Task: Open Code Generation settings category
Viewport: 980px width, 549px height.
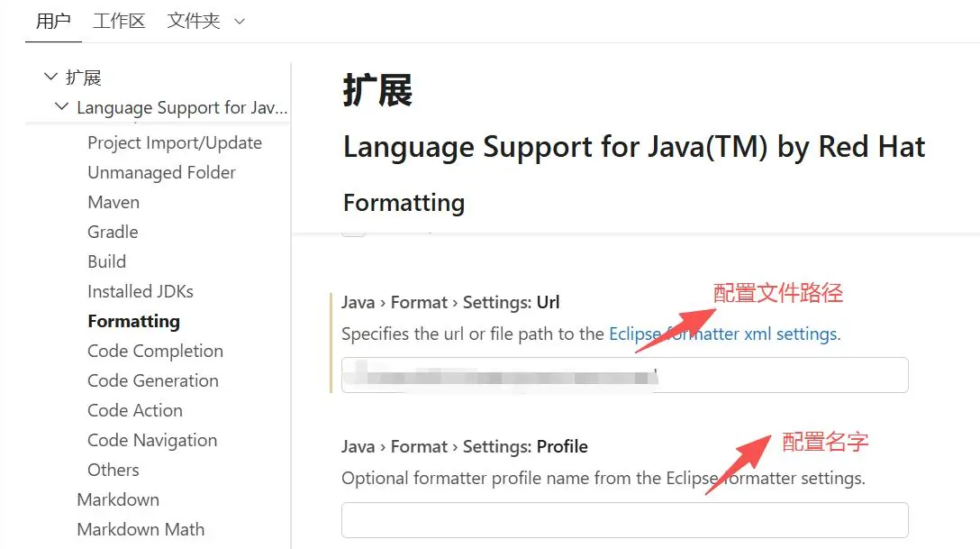Action: point(152,380)
